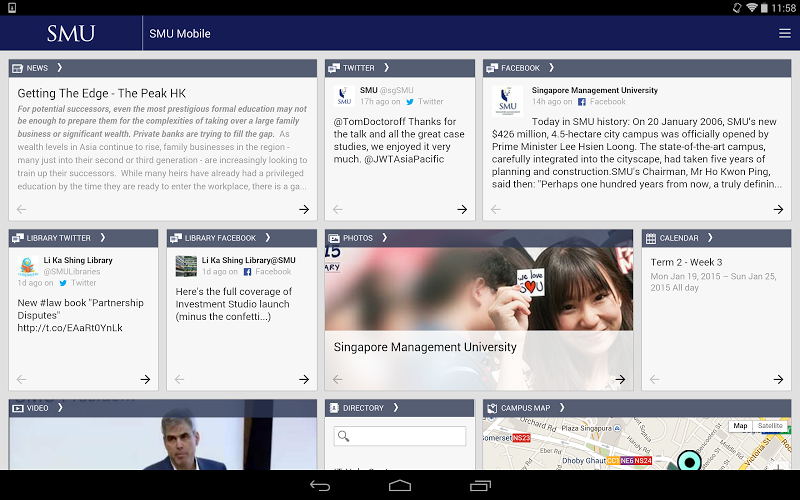The width and height of the screenshot is (800, 500).
Task: Click the directory search magnifier icon
Action: pos(344,436)
